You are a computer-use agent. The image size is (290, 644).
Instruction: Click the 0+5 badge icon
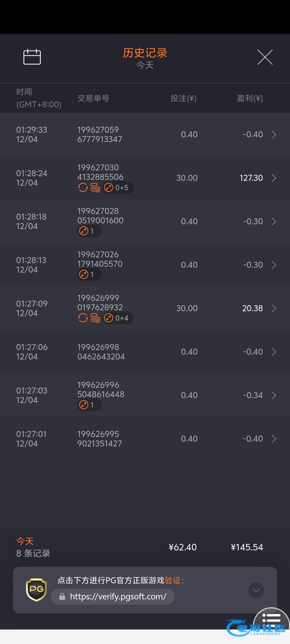[x=117, y=188]
